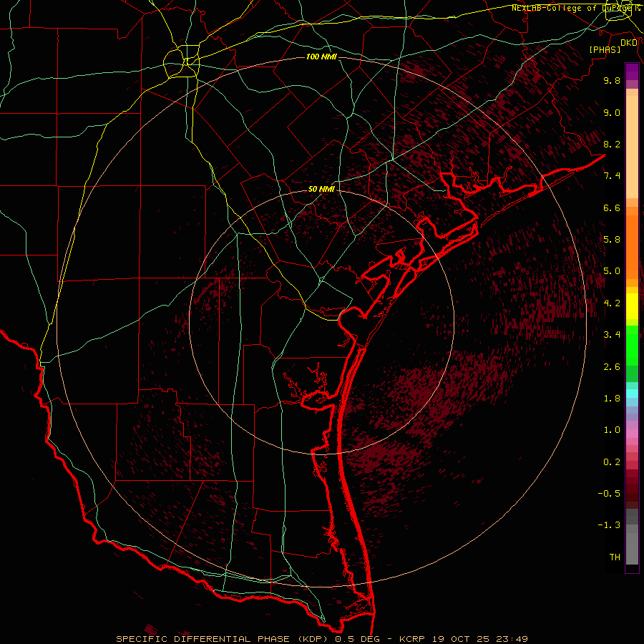Click the 3.4 value on color scale

point(612,335)
